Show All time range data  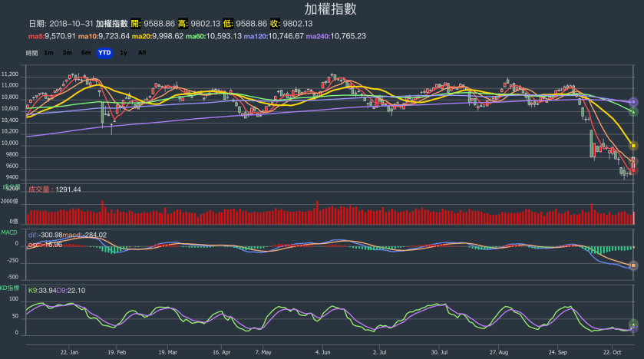click(x=142, y=53)
